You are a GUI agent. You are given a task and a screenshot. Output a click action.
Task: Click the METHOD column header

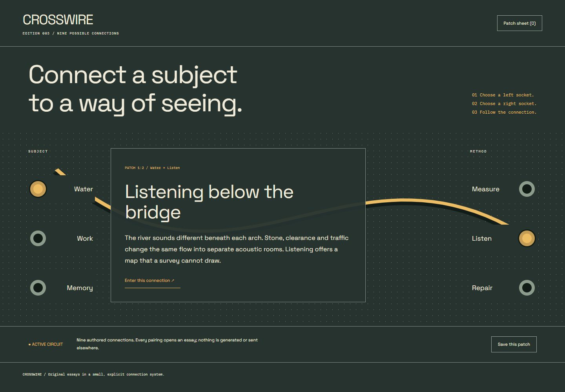click(x=478, y=151)
